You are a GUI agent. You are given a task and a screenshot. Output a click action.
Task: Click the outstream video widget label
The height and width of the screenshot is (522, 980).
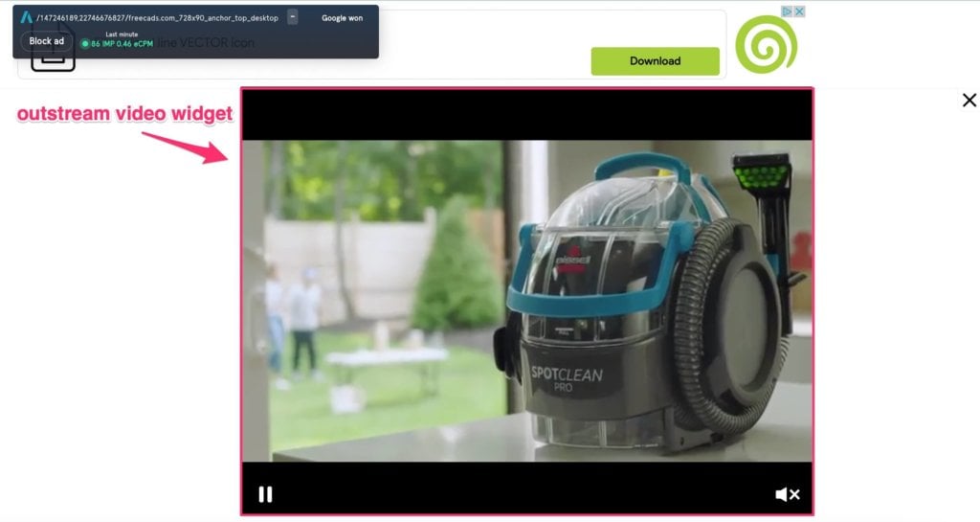pyautogui.click(x=124, y=114)
